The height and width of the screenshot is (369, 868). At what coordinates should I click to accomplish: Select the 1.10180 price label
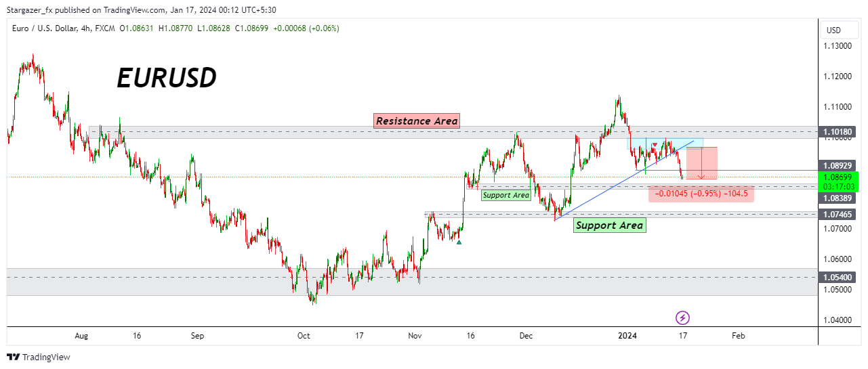pos(838,131)
